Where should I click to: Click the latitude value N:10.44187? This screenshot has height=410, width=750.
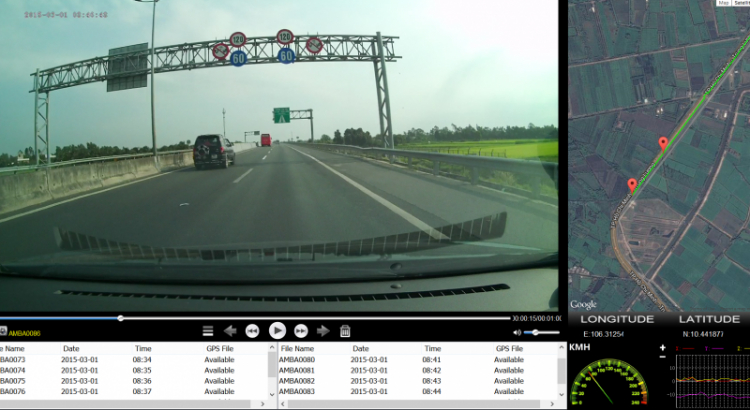[703, 334]
